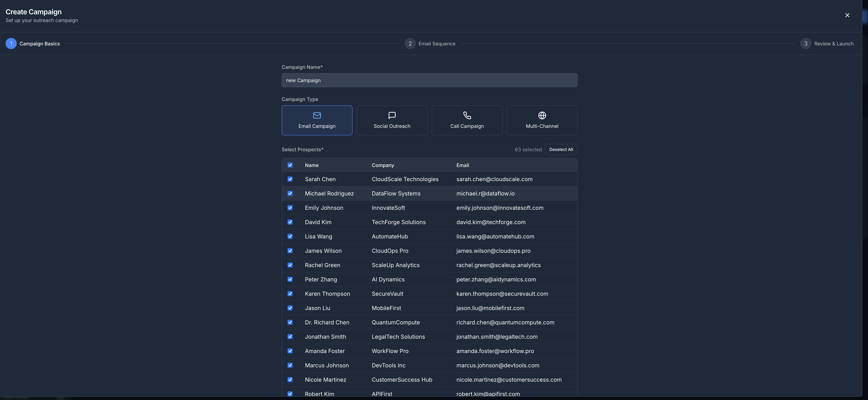Toggle the select-all header checkbox
868x400 pixels.
coord(290,165)
